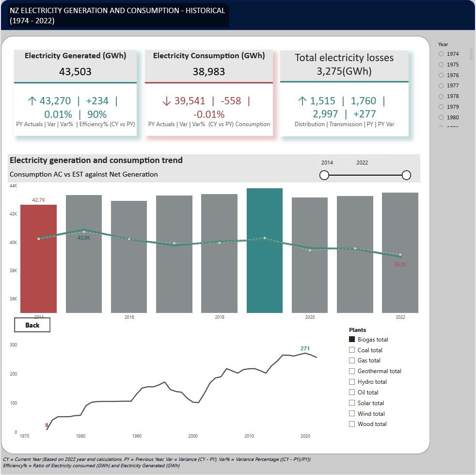Click the 40.9K data label on trend line
This screenshot has width=476, height=475.
click(x=84, y=238)
